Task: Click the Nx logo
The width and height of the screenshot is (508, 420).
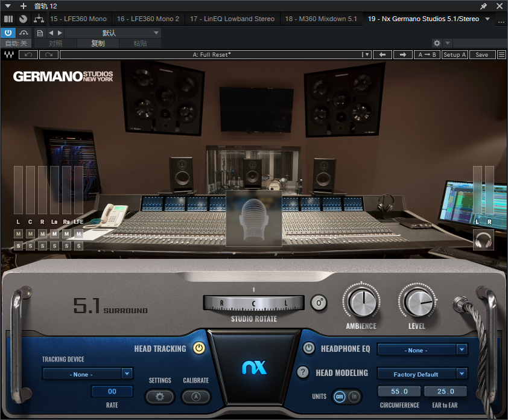Action: click(x=255, y=367)
